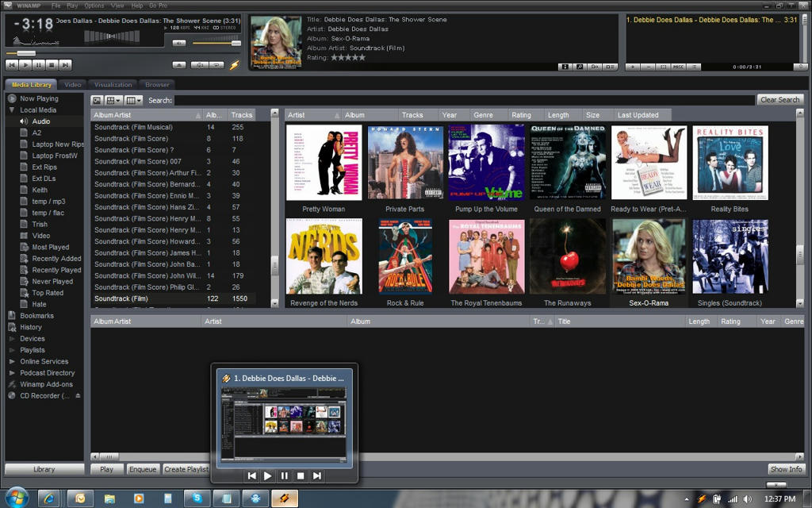The image size is (812, 508).
Task: Toggle repeat mode
Action: point(216,65)
